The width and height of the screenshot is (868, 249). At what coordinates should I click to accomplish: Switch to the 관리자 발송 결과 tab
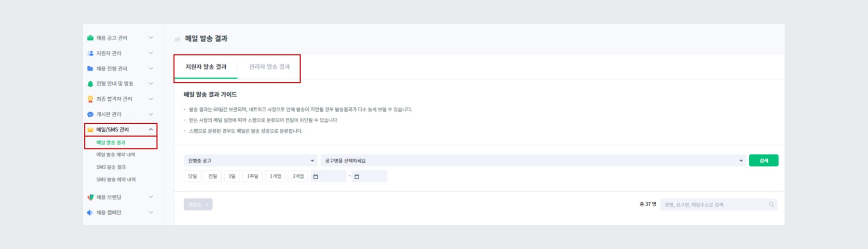269,67
